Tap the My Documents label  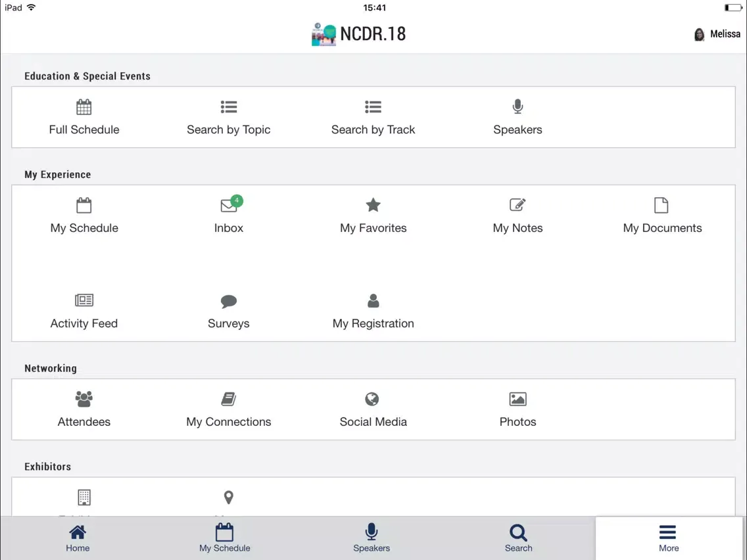click(662, 228)
